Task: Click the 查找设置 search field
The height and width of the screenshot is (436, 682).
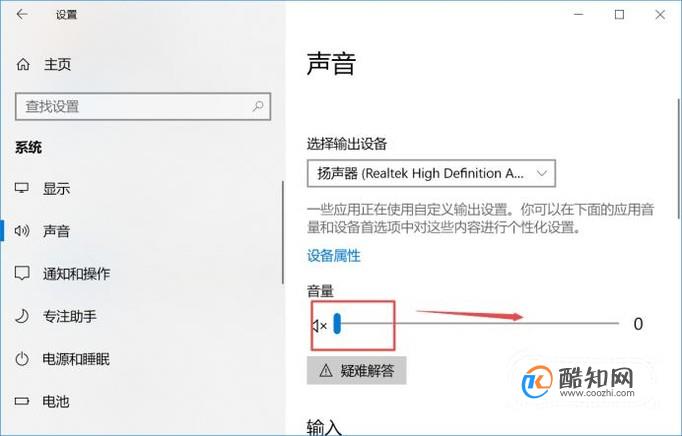Action: [x=143, y=106]
